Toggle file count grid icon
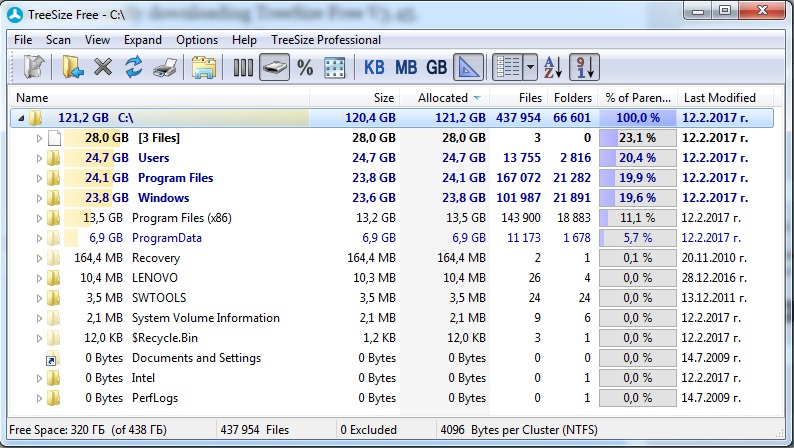 334,67
